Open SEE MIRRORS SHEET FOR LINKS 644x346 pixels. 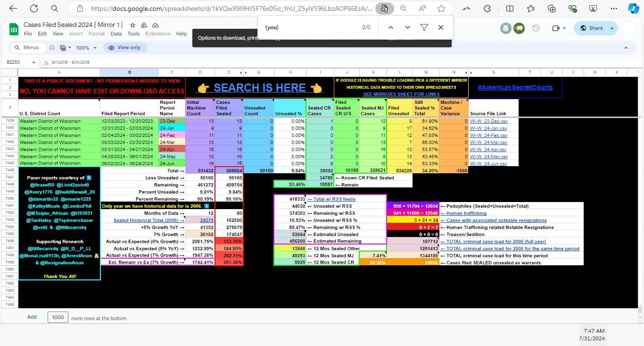coord(401,94)
